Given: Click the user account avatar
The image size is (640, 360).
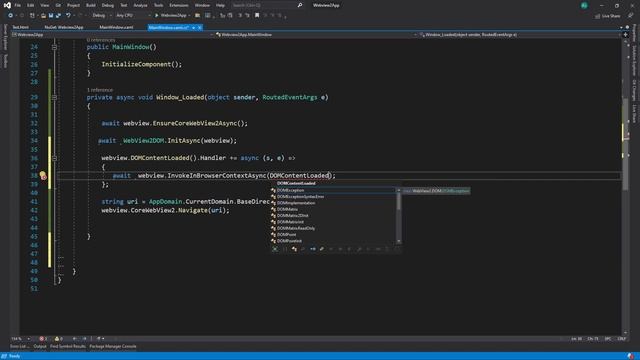Looking at the screenshot, I should pyautogui.click(x=584, y=5).
